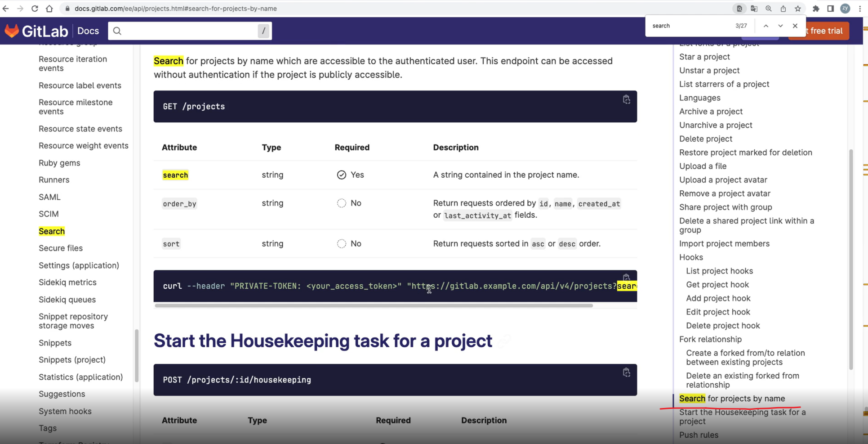Jump to Upload a project avatar
The height and width of the screenshot is (444, 868).
pyautogui.click(x=723, y=180)
